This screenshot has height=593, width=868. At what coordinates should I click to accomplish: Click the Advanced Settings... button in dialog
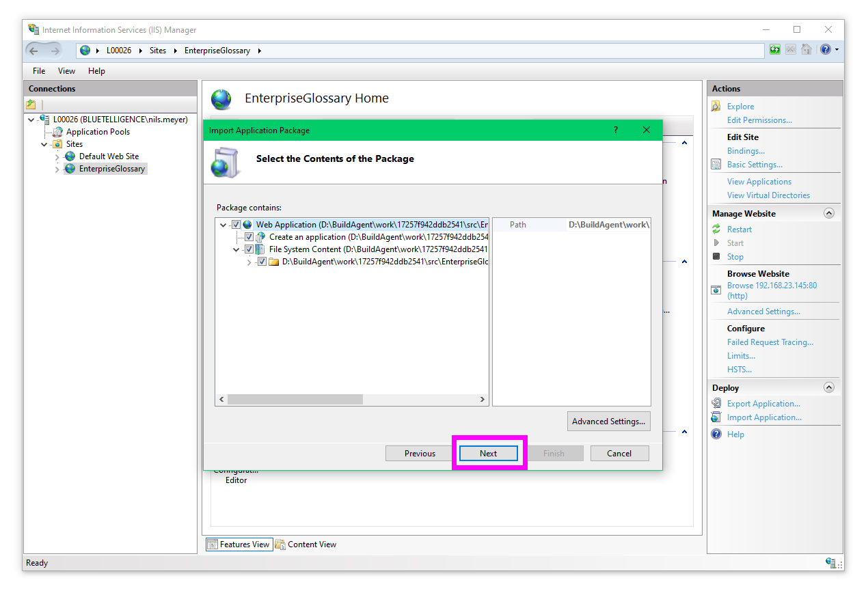(608, 422)
